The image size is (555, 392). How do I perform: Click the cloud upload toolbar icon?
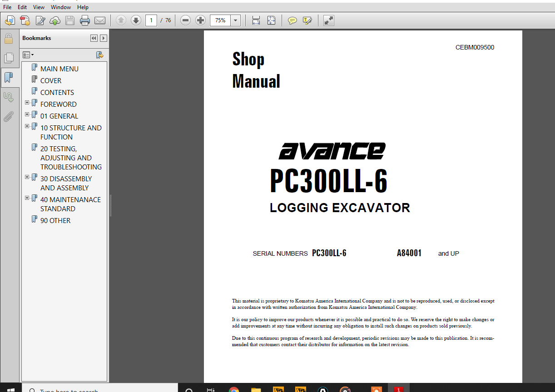pos(55,20)
